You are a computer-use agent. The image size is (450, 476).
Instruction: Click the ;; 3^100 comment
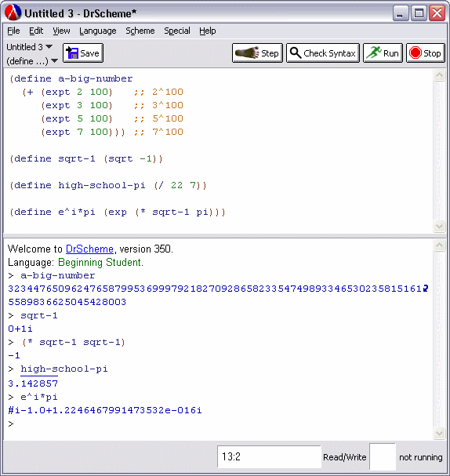[x=158, y=105]
